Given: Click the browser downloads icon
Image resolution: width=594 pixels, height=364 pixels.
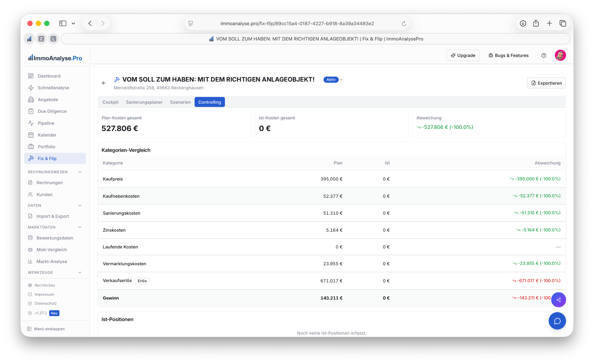Looking at the screenshot, I should (x=523, y=23).
